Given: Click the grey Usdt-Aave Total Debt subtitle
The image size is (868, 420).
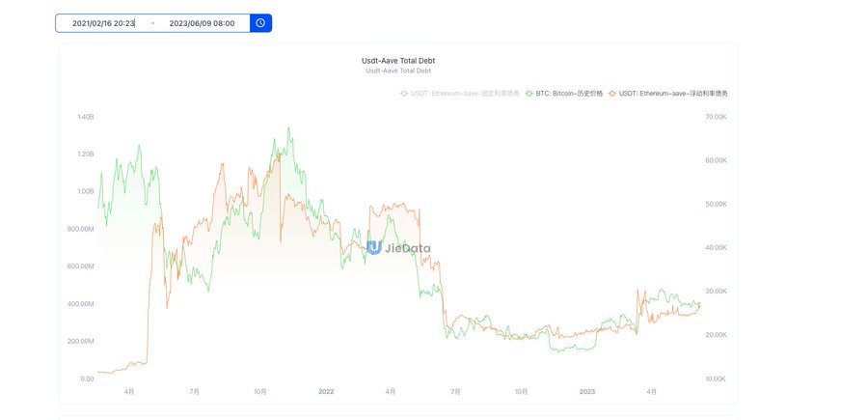Looking at the screenshot, I should pyautogui.click(x=397, y=70).
